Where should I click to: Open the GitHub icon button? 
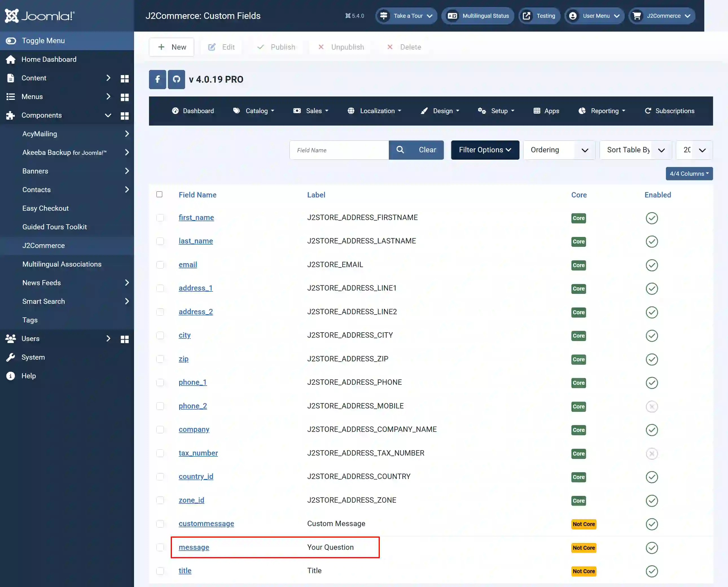(x=176, y=80)
